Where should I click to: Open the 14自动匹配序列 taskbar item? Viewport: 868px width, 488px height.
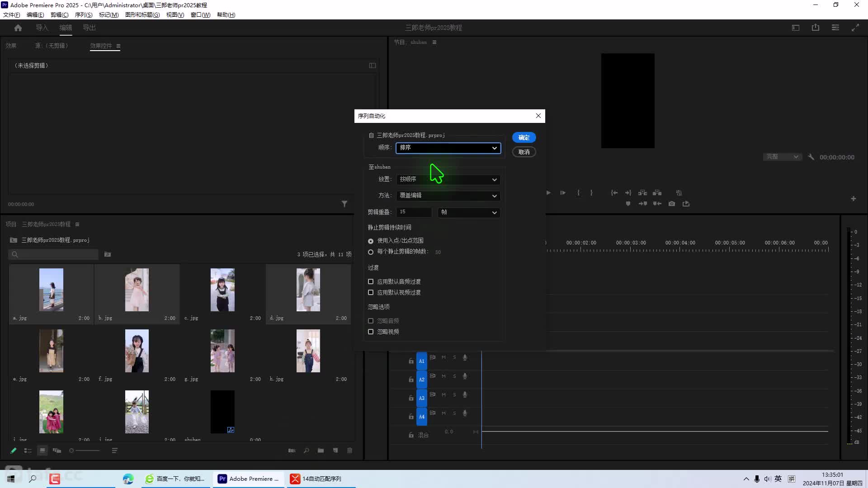click(x=321, y=479)
